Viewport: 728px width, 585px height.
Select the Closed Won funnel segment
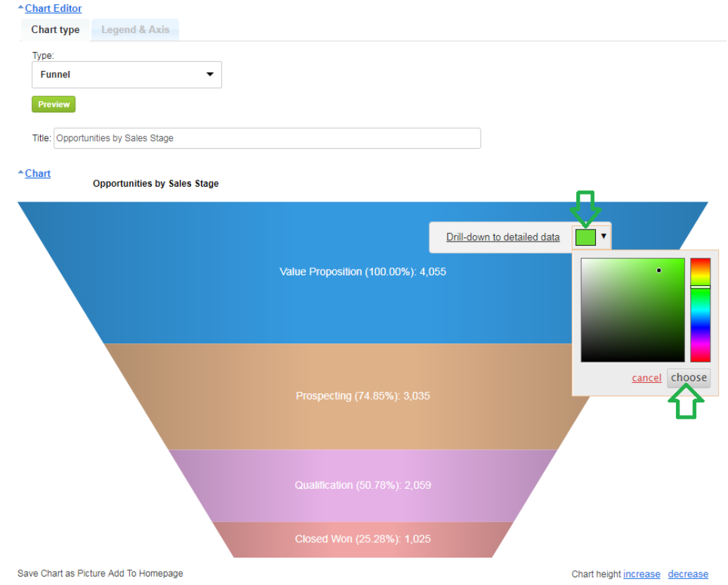click(x=362, y=539)
